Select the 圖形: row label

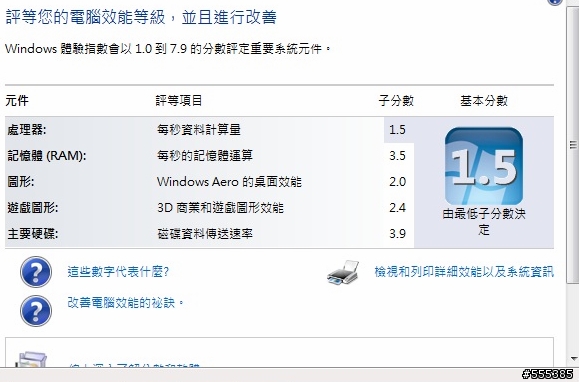click(x=21, y=182)
